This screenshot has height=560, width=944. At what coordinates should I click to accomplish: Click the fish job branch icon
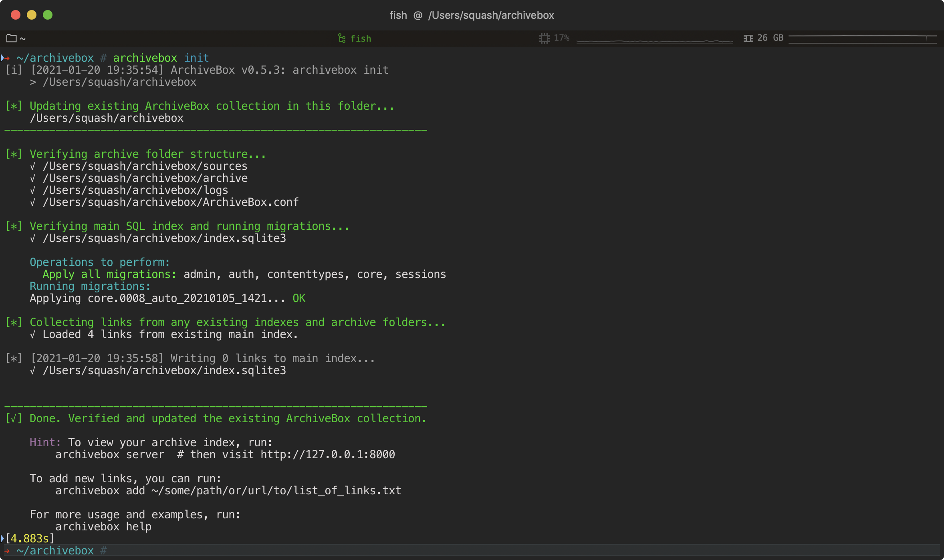coord(342,38)
